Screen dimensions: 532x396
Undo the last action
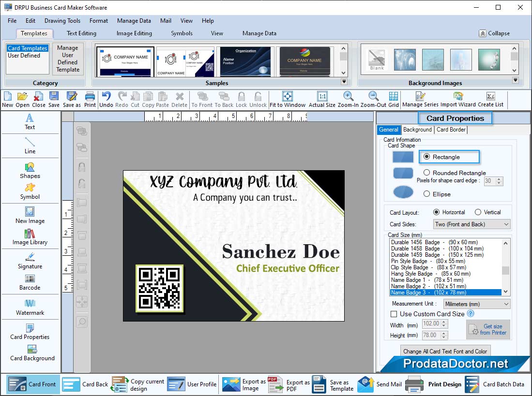coord(106,100)
